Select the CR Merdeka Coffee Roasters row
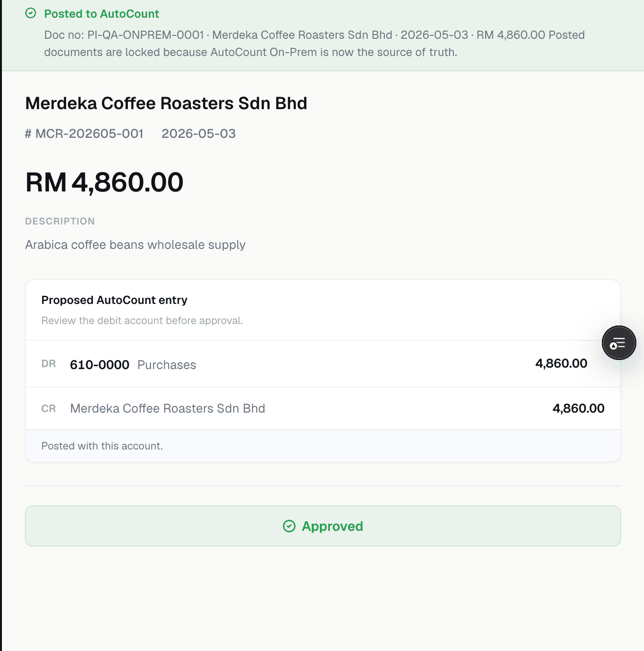Viewport: 644px width, 651px height. click(x=323, y=408)
